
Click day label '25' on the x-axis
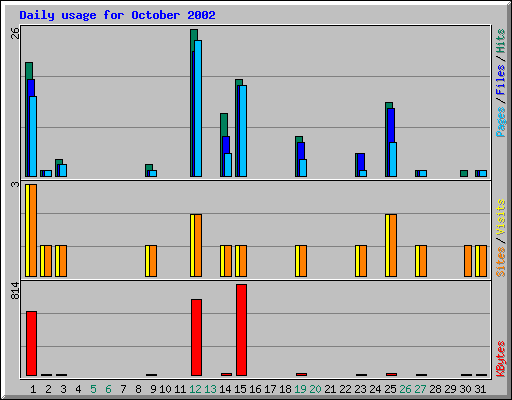390,389
